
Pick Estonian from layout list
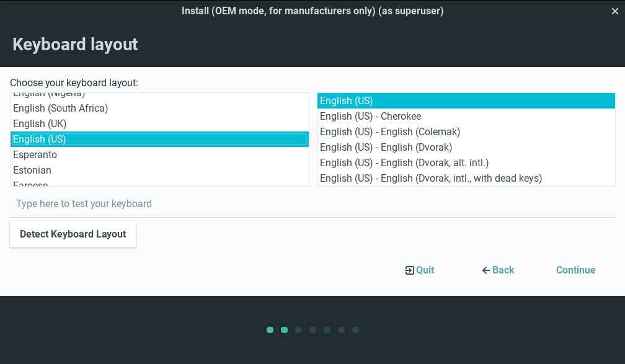pos(32,171)
